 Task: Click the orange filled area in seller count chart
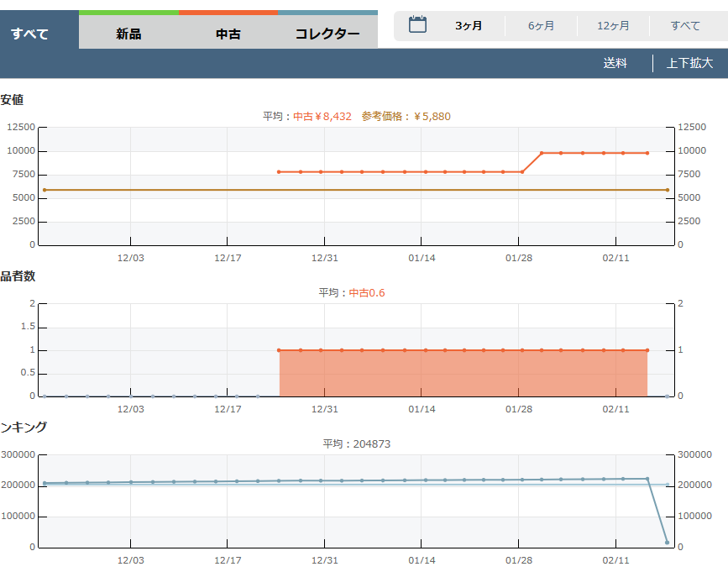464,373
